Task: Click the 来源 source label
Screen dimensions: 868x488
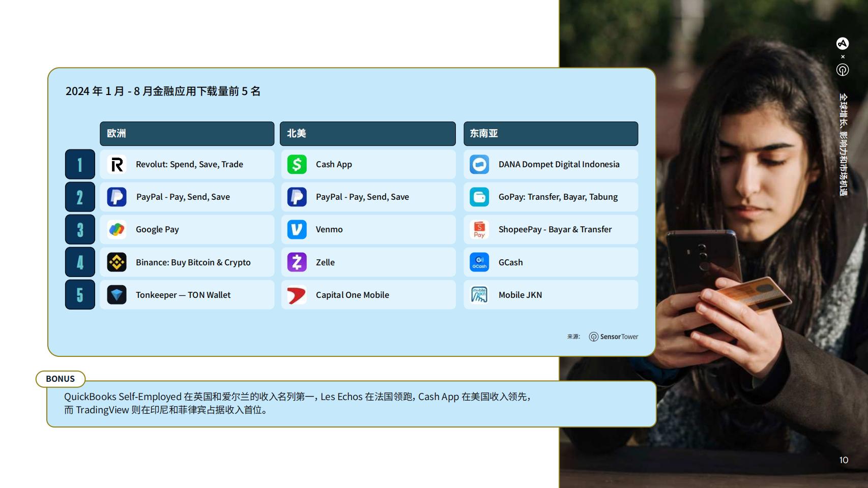Action: [x=573, y=337]
